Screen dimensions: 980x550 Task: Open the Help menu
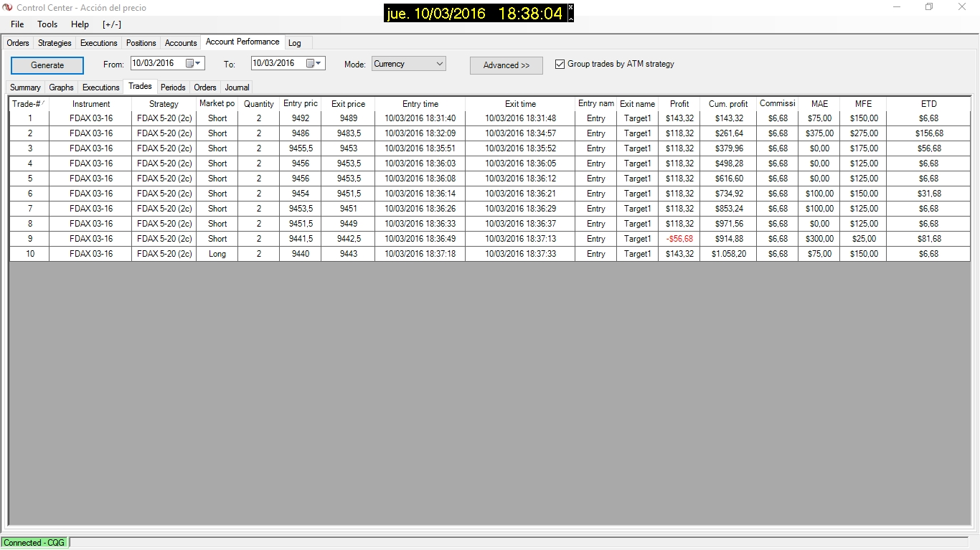pyautogui.click(x=80, y=24)
